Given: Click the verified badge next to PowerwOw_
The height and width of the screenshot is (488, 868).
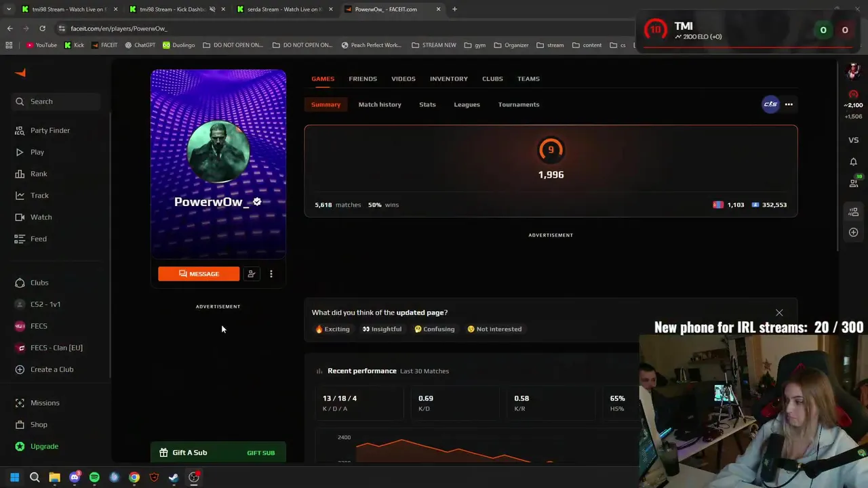Looking at the screenshot, I should tap(257, 201).
